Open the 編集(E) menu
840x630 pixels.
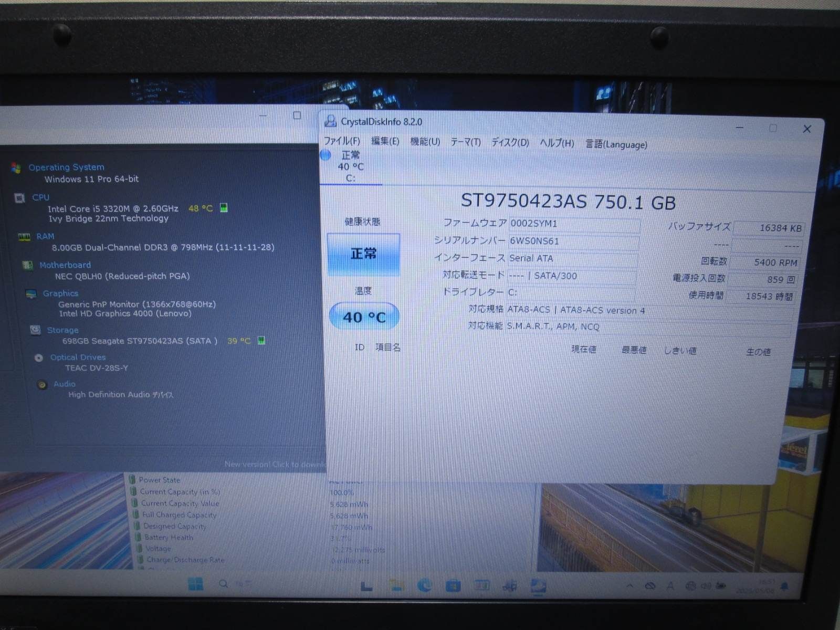pyautogui.click(x=385, y=141)
